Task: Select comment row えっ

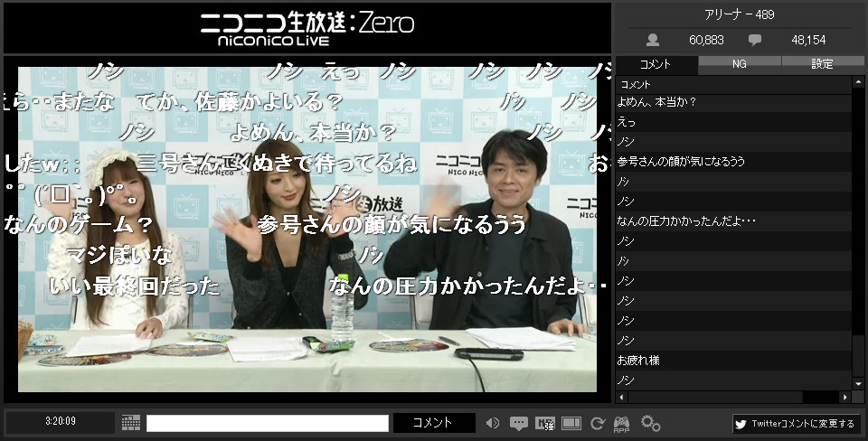Action: [x=733, y=122]
